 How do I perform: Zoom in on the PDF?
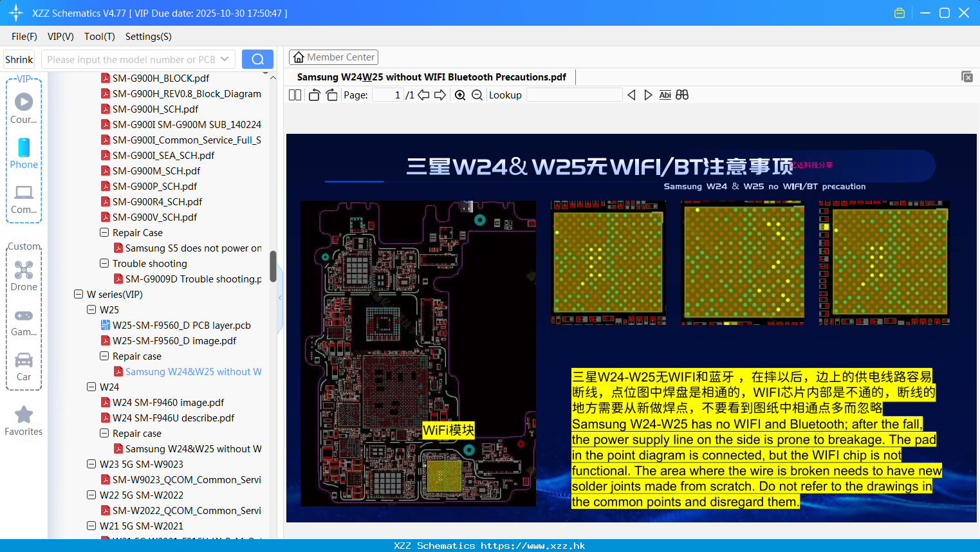pos(460,95)
